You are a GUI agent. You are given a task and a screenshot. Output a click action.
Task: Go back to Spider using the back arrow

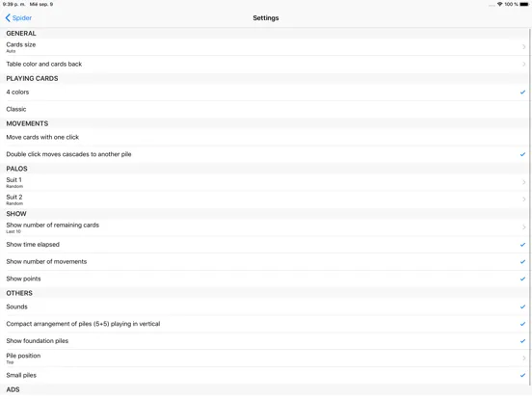[x=8, y=18]
